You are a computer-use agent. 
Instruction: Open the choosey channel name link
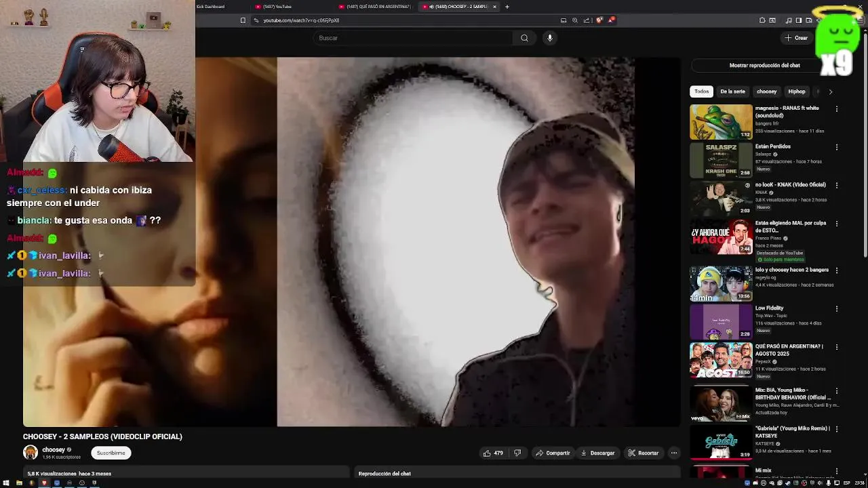[54, 450]
